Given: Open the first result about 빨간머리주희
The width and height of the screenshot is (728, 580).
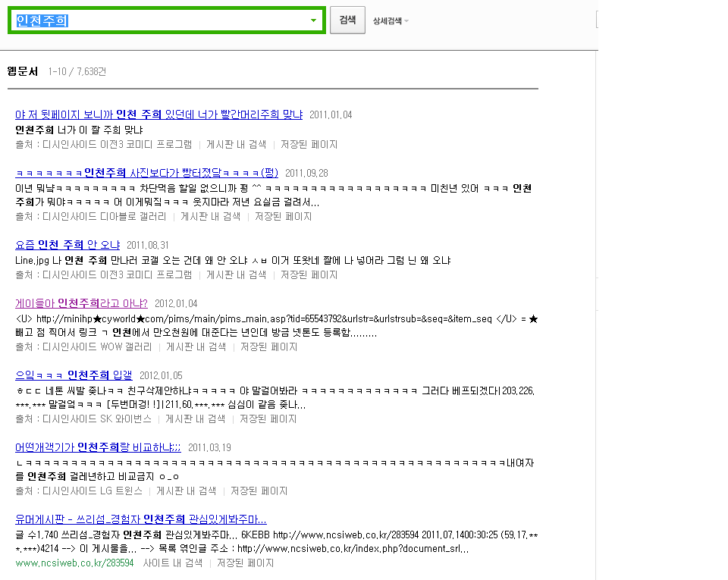Looking at the screenshot, I should [158, 114].
